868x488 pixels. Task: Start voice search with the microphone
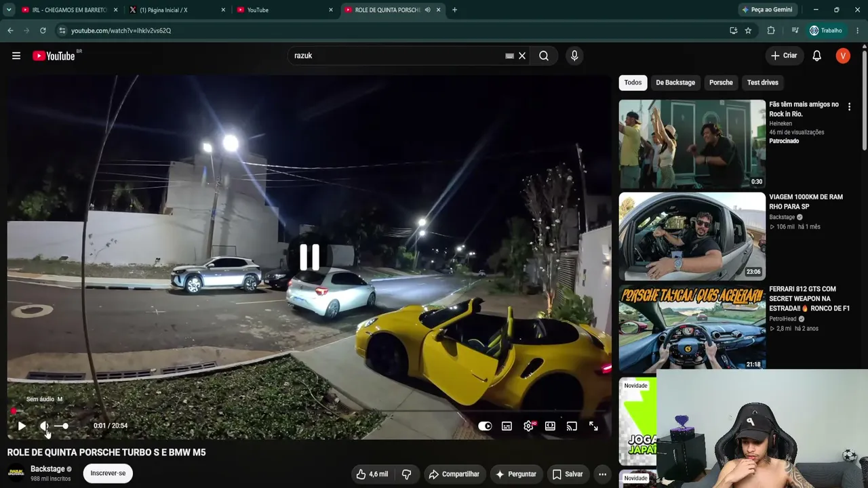click(x=574, y=56)
